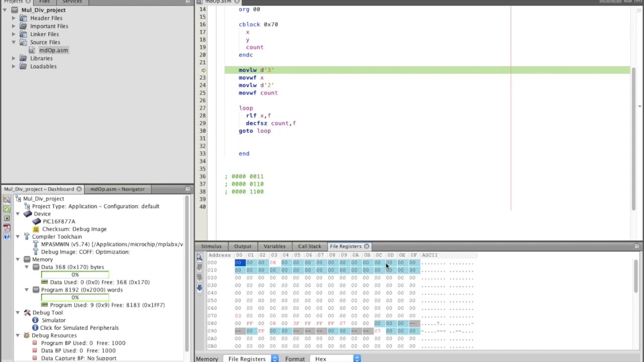The height and width of the screenshot is (362, 644).
Task: Click the 'goto loop' line in editor
Action: click(x=255, y=131)
